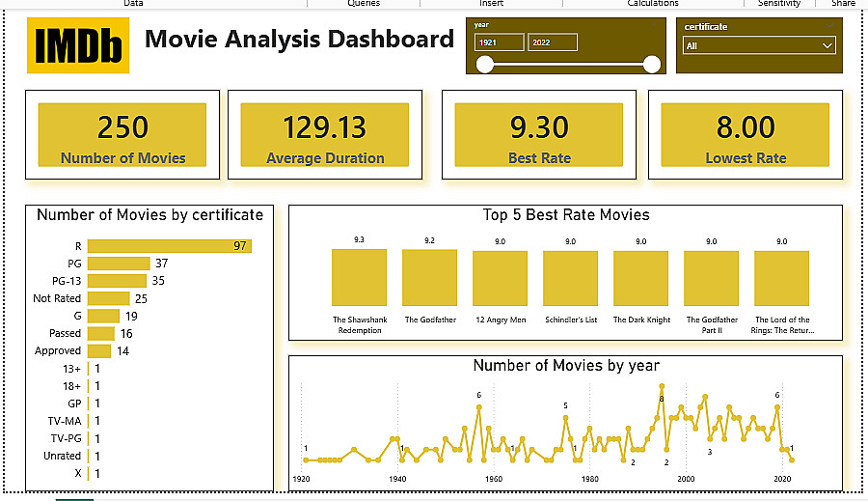Click the 1921 data point on line chart
Image resolution: width=868 pixels, height=501 pixels.
click(306, 460)
